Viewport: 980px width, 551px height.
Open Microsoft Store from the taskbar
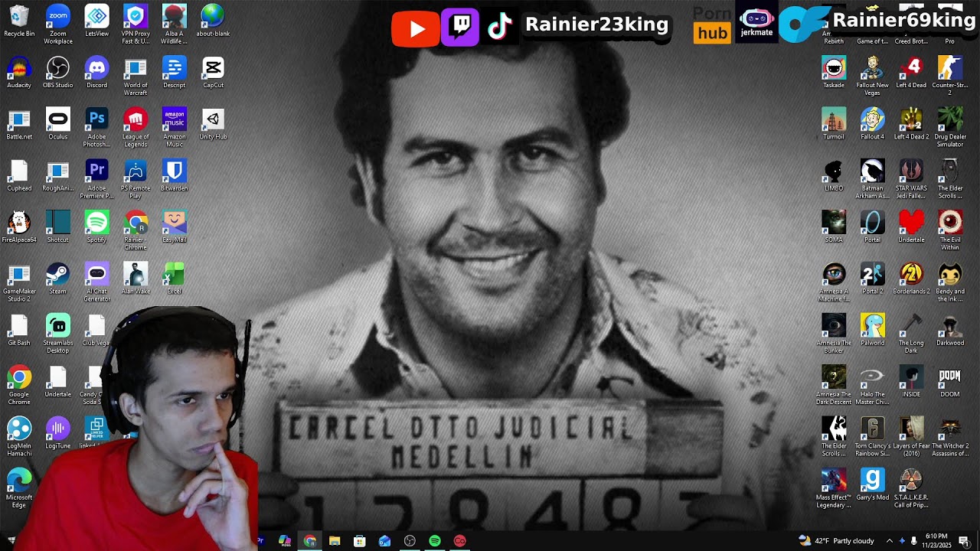(360, 541)
